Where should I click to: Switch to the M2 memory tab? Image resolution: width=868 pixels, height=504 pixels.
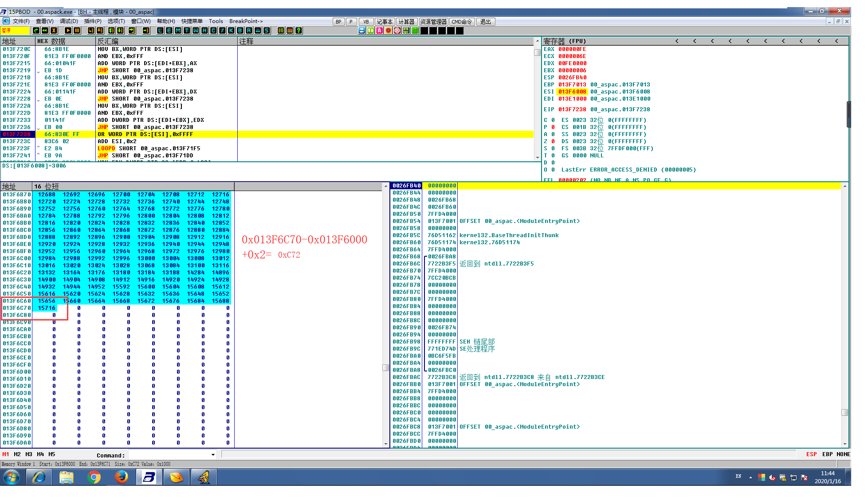(x=17, y=454)
